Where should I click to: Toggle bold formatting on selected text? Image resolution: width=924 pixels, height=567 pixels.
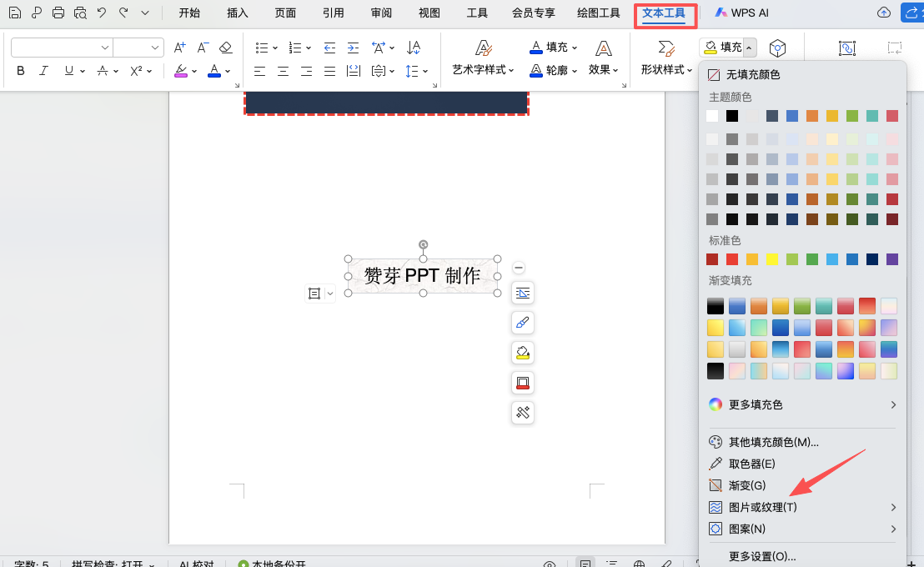click(x=20, y=71)
